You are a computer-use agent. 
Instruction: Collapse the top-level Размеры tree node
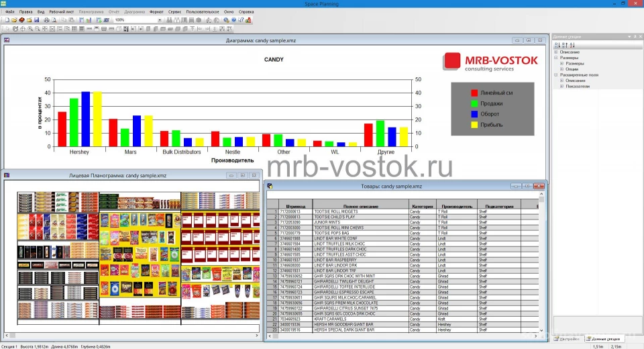[x=555, y=58]
